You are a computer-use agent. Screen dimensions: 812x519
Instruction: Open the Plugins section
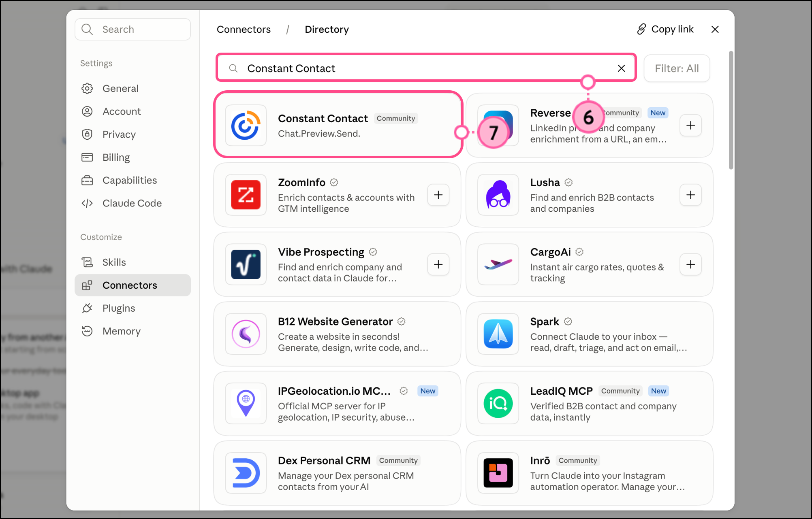(132, 308)
